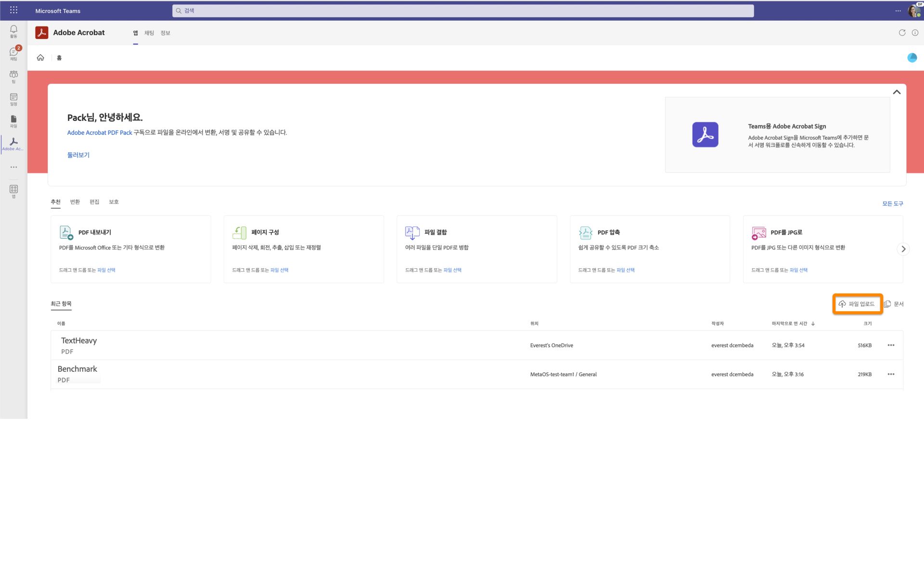Click the 크기 column header
Viewport: 924px width, 576px height.
coord(868,324)
